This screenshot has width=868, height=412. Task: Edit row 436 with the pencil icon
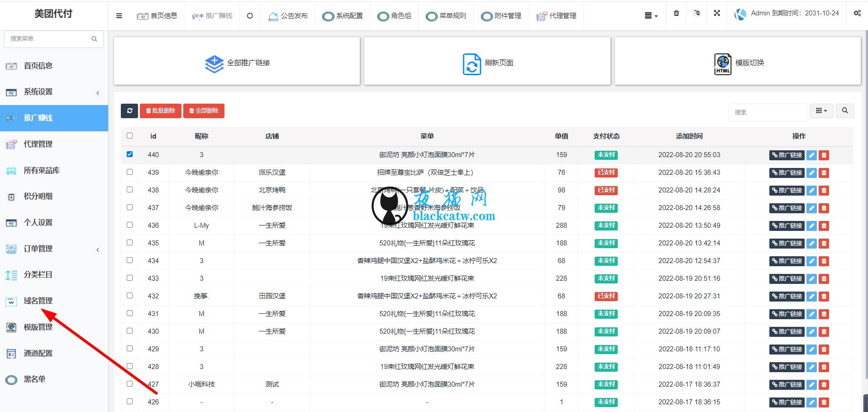point(812,226)
